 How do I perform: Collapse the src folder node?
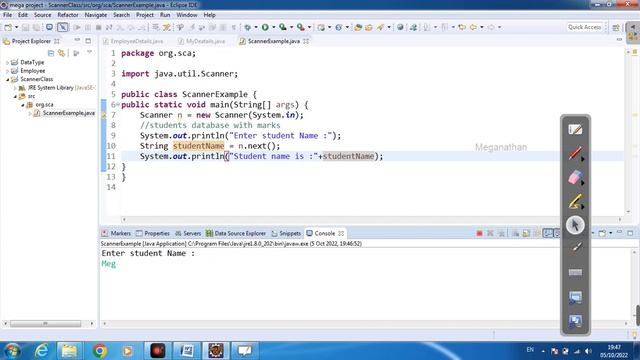[x=15, y=96]
